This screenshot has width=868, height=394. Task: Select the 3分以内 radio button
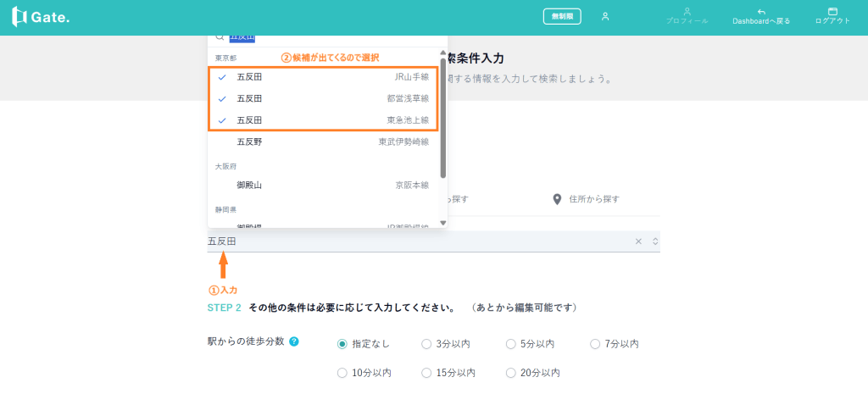point(426,344)
